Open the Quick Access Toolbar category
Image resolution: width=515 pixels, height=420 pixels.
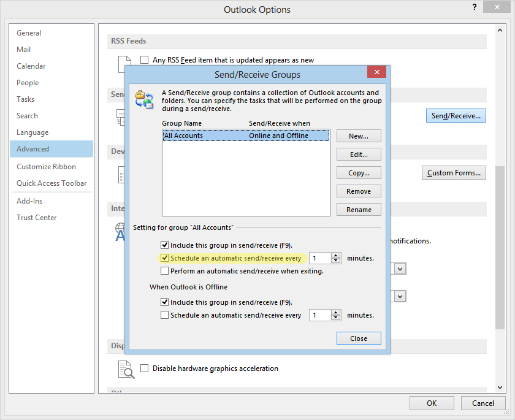click(x=51, y=183)
